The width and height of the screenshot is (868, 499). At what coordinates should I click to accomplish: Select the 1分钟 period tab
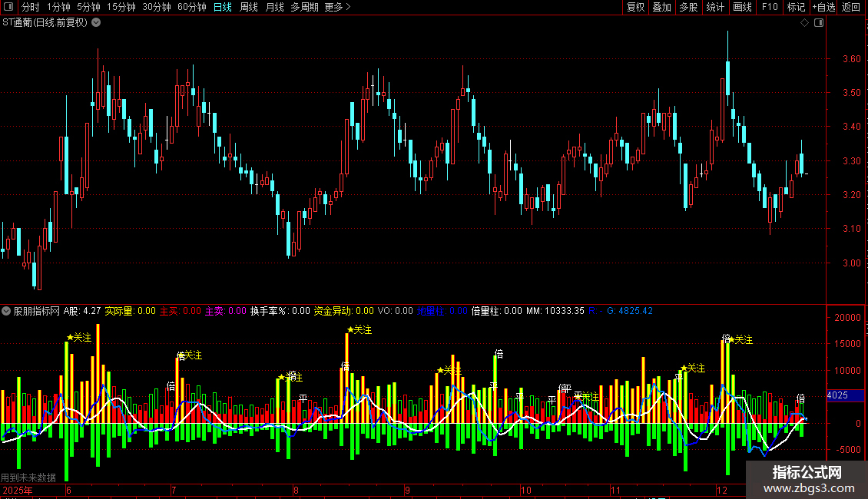point(58,7)
